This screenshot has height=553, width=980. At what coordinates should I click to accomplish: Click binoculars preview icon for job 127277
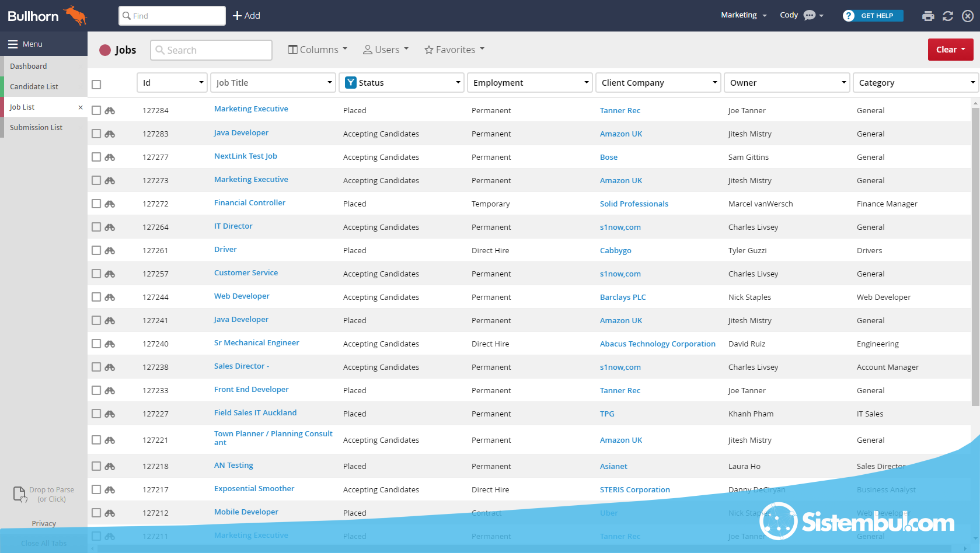point(110,157)
